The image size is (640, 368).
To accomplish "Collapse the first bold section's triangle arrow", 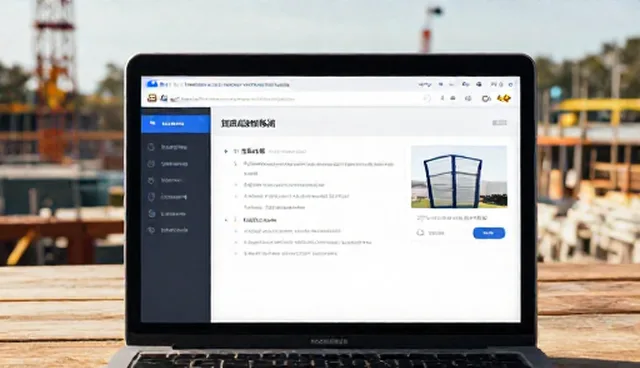I will tap(226, 151).
